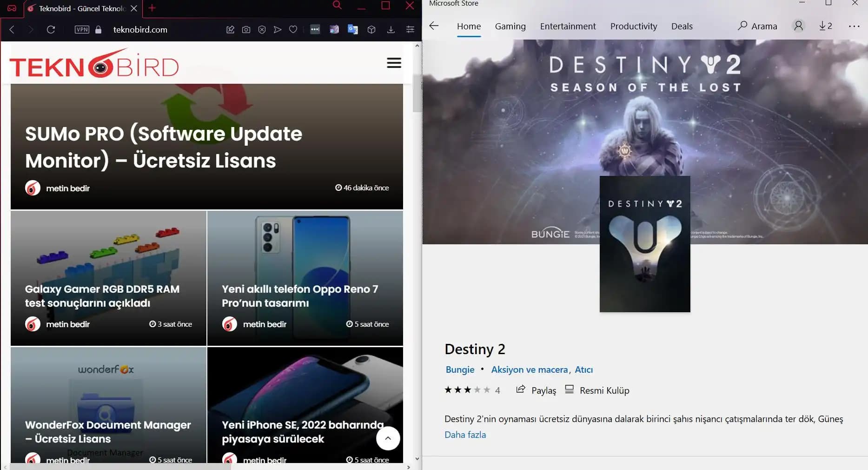Click the heart bookmark icon
The image size is (868, 470).
point(293,30)
